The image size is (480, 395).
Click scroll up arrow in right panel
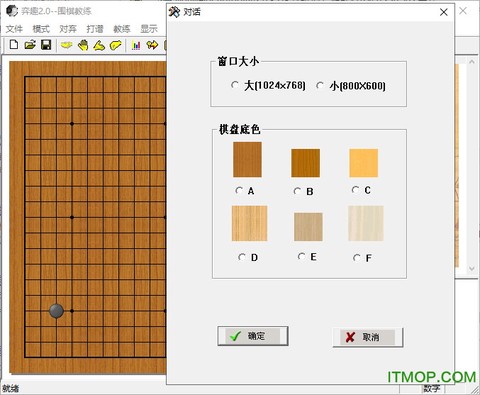[x=472, y=62]
